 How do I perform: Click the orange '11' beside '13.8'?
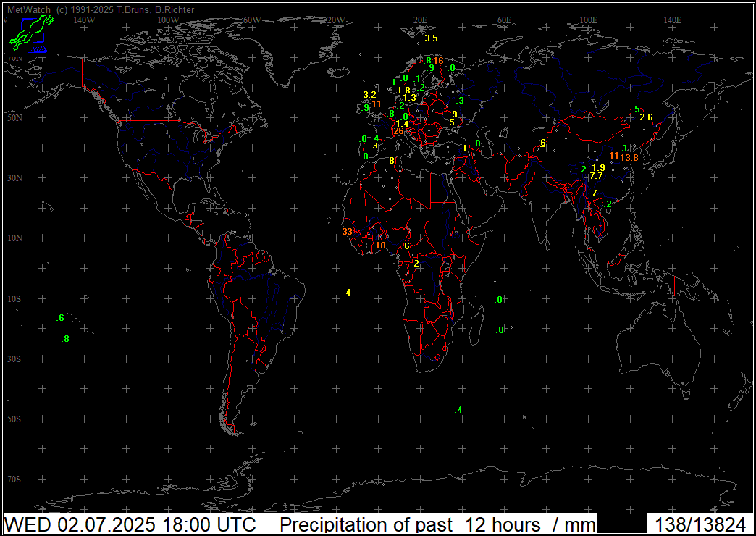[614, 155]
